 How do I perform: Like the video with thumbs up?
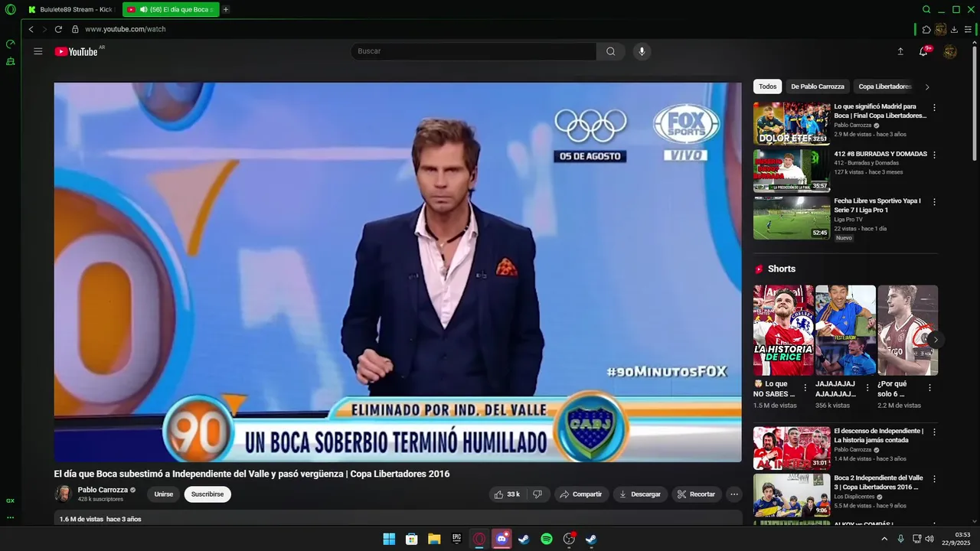click(507, 494)
